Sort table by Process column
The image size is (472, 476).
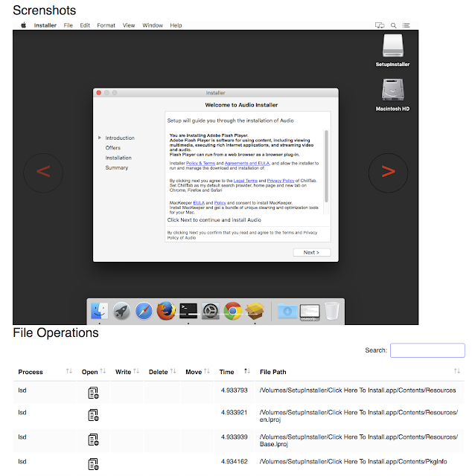[x=45, y=372]
